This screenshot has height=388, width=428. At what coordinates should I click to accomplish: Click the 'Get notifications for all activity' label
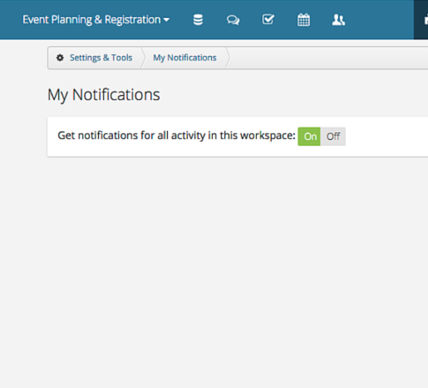point(176,136)
